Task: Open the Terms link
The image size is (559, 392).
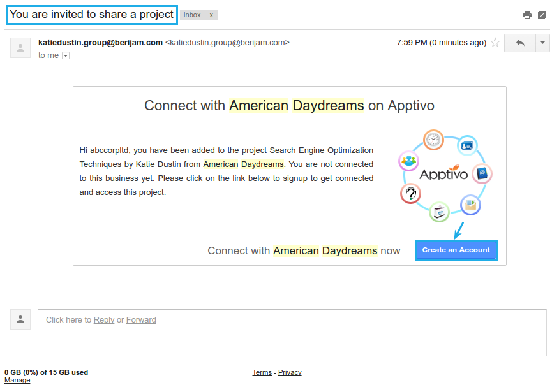Action: pos(262,372)
